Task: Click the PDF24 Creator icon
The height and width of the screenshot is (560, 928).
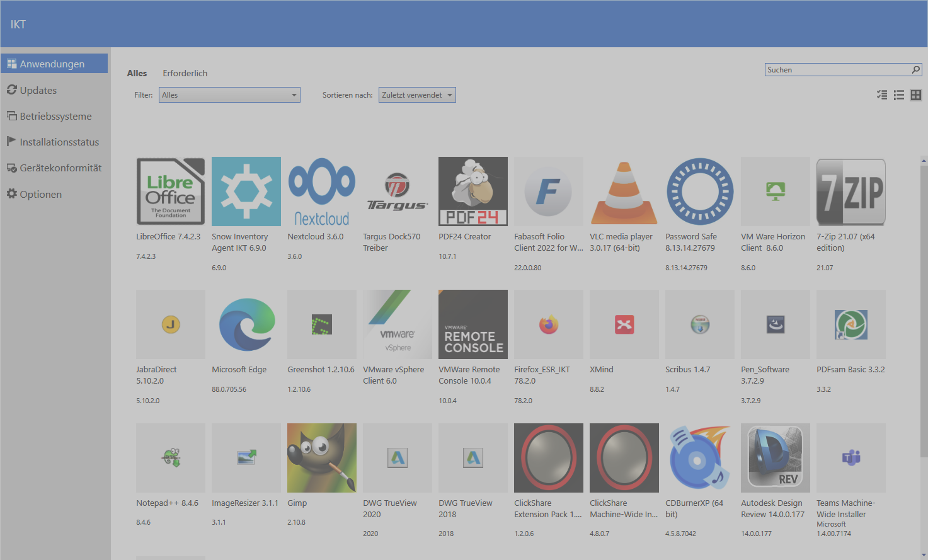Action: coord(473,191)
